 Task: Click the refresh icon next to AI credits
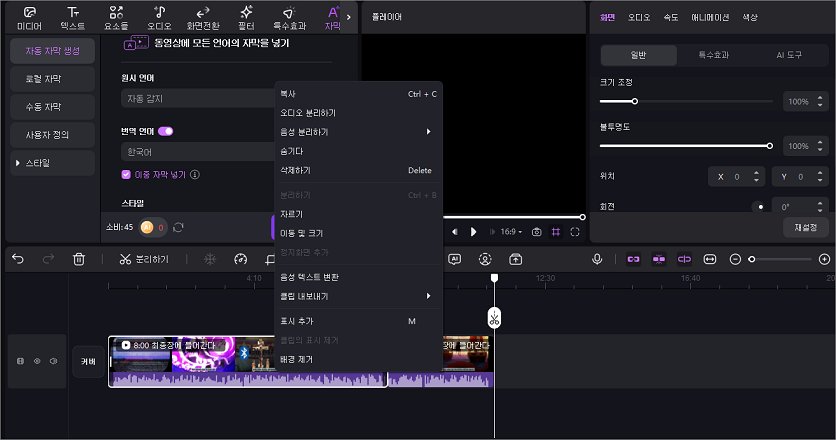[178, 227]
